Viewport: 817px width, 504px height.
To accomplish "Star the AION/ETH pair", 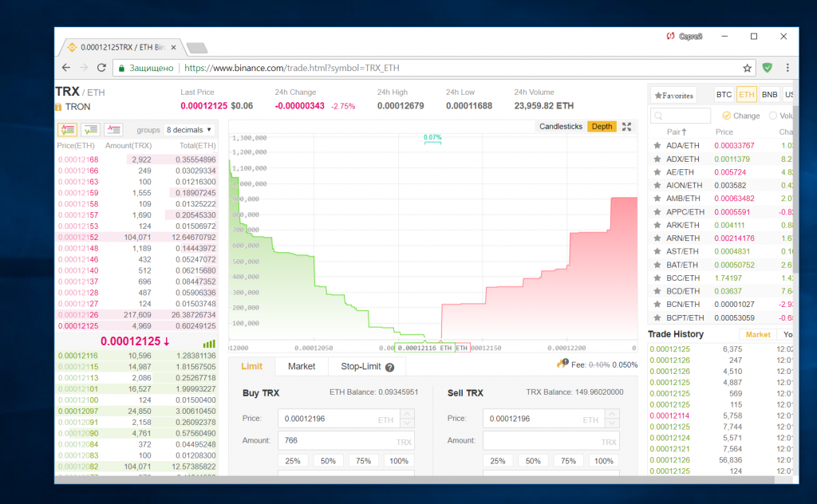I will pyautogui.click(x=657, y=185).
